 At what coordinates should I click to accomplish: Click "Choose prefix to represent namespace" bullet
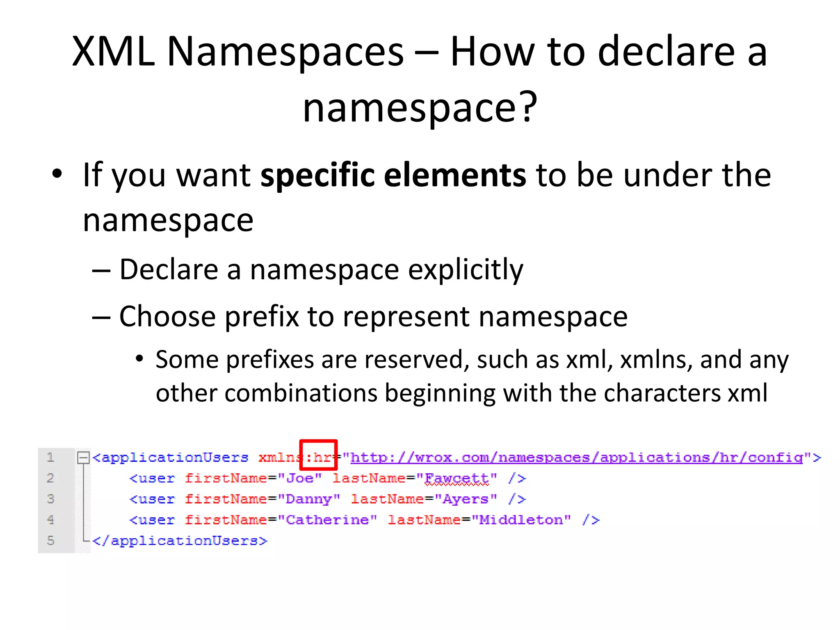[x=373, y=317]
